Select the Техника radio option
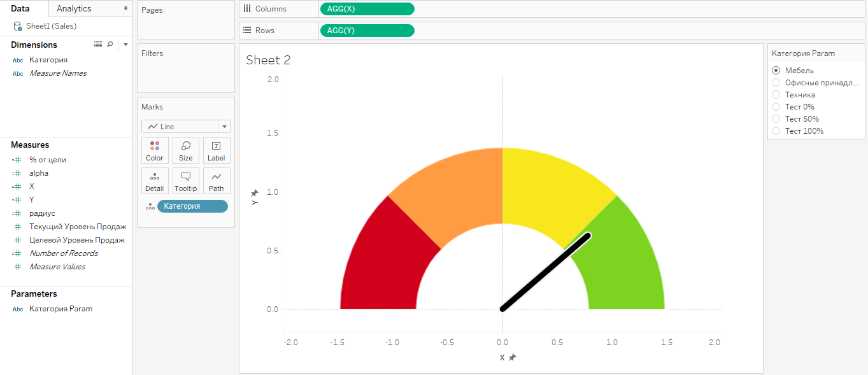This screenshot has height=375, width=868. [x=776, y=95]
